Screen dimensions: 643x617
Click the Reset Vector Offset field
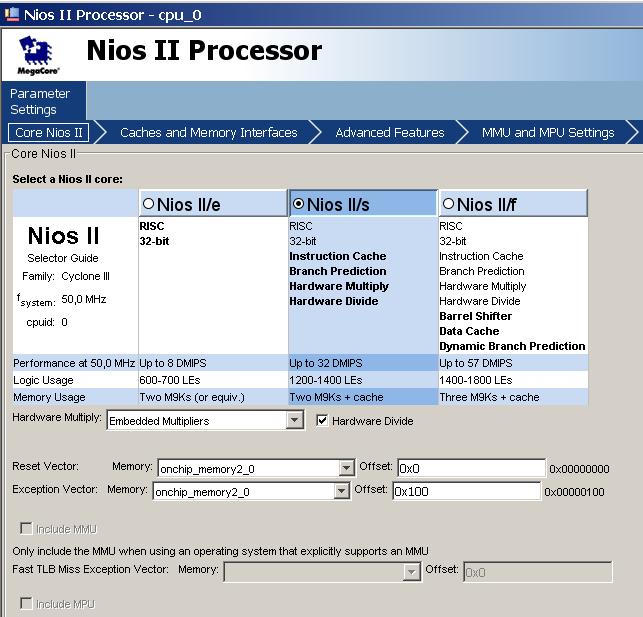(x=471, y=468)
